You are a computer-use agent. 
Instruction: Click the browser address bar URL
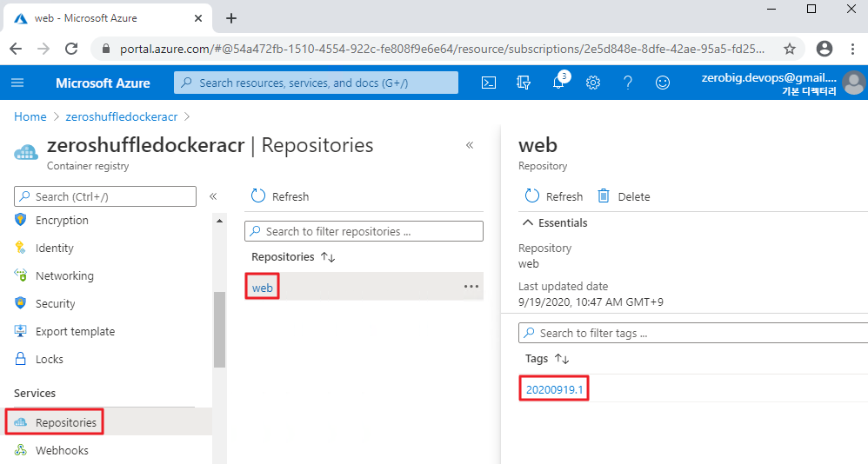pyautogui.click(x=442, y=49)
